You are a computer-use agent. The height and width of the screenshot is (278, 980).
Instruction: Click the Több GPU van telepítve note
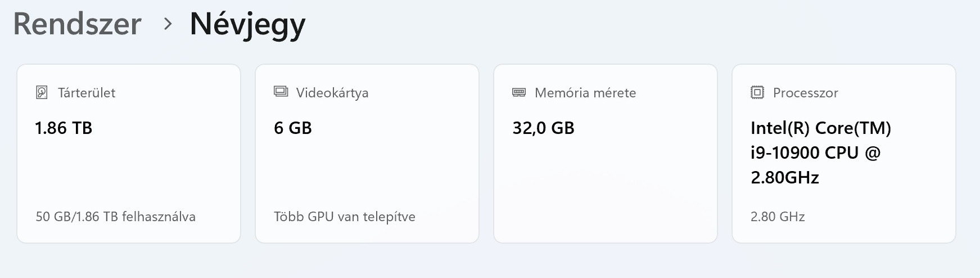345,217
